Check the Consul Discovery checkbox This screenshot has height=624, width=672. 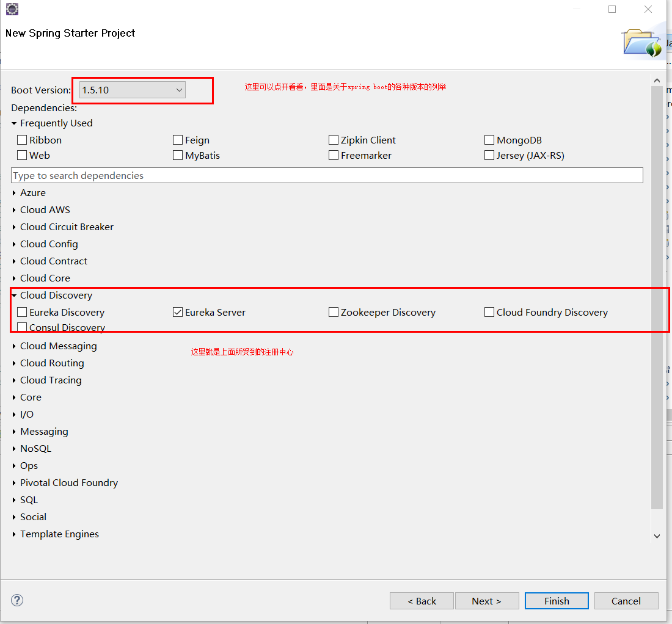coord(22,327)
